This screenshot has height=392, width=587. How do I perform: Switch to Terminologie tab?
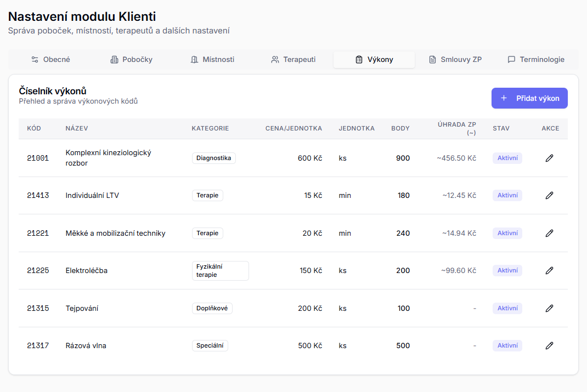[535, 59]
